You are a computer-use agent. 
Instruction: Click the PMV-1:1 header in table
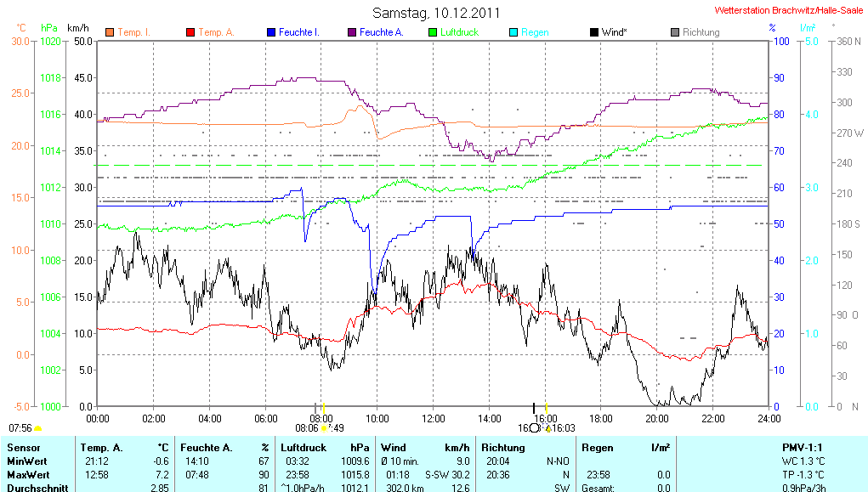(802, 447)
